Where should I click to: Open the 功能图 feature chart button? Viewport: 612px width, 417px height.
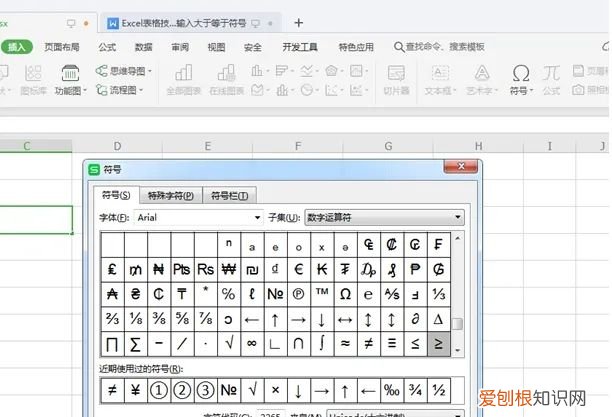pos(70,80)
